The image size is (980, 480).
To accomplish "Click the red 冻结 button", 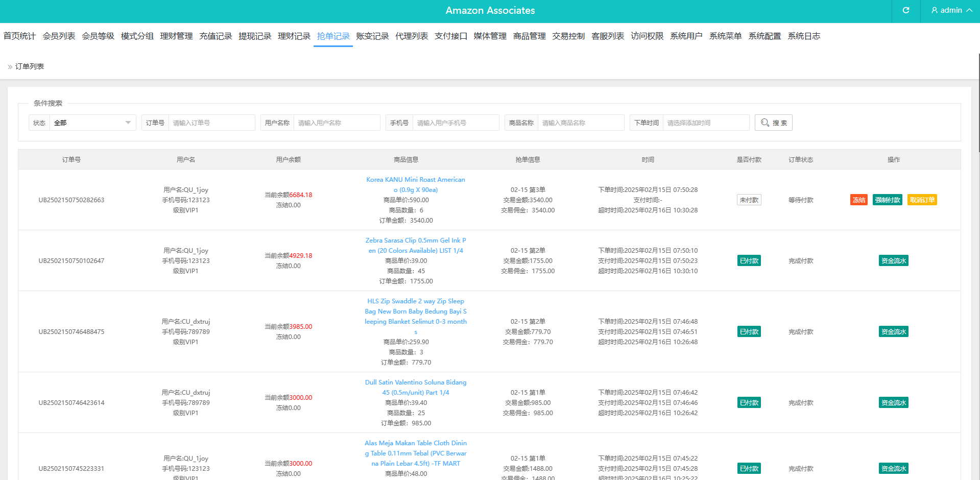I will (x=858, y=200).
